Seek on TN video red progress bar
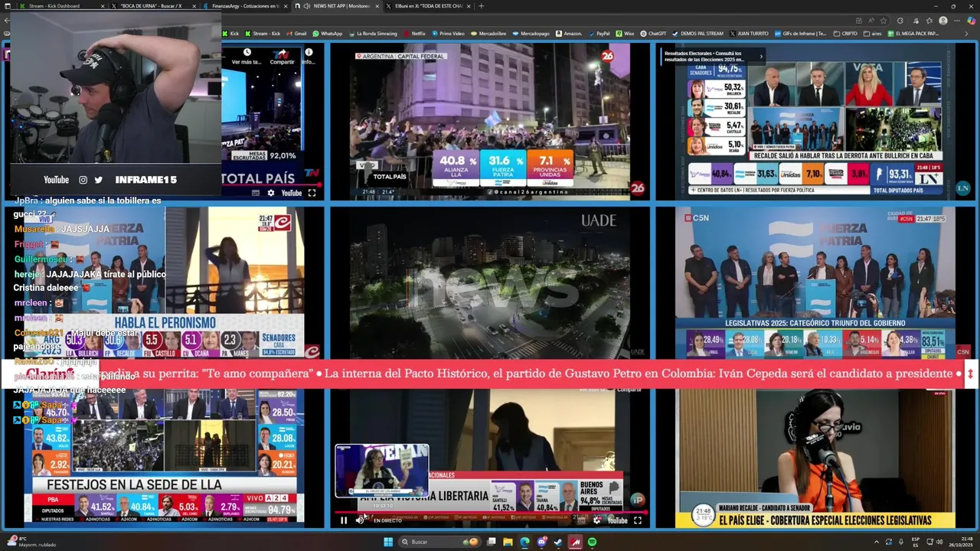The width and height of the screenshot is (980, 551). (x=272, y=184)
